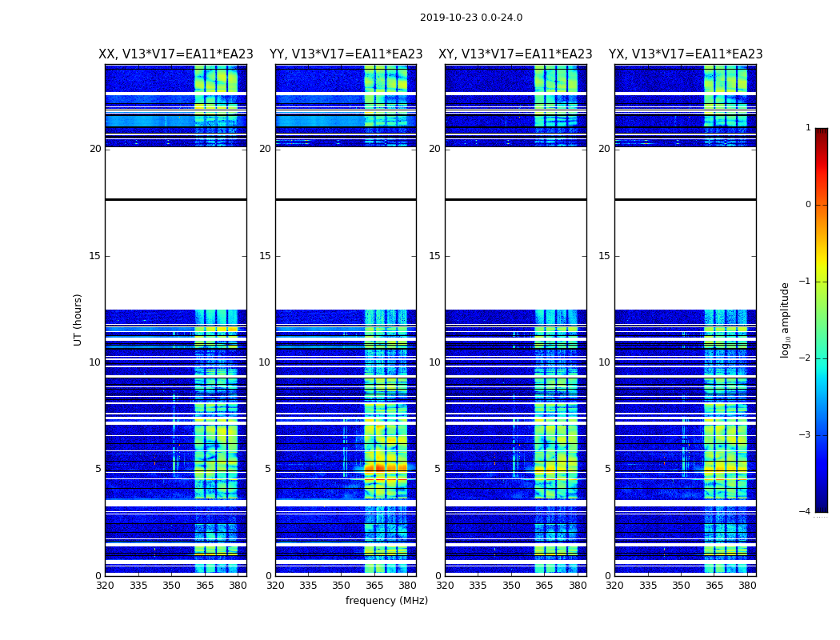The height and width of the screenshot is (640, 840).
Task: Click the colorbar tick label 0
Action: pos(807,205)
